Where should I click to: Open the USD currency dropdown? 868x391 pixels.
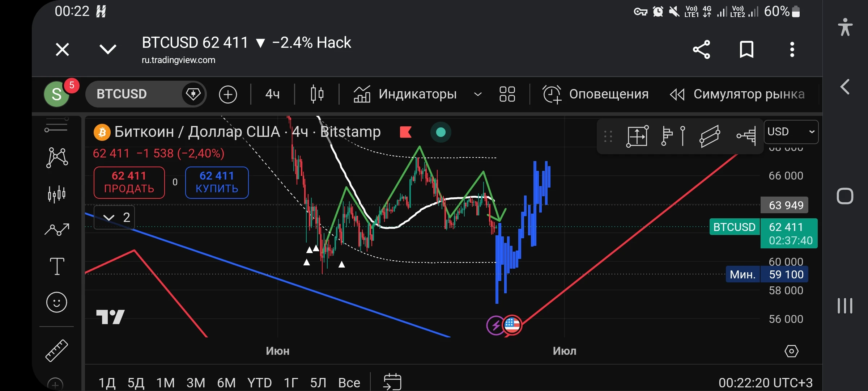coord(791,132)
